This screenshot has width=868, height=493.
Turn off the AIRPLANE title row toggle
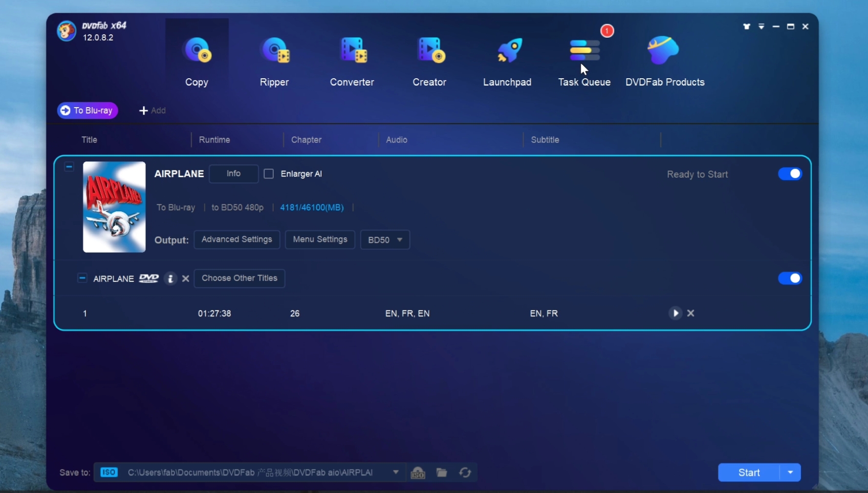790,278
